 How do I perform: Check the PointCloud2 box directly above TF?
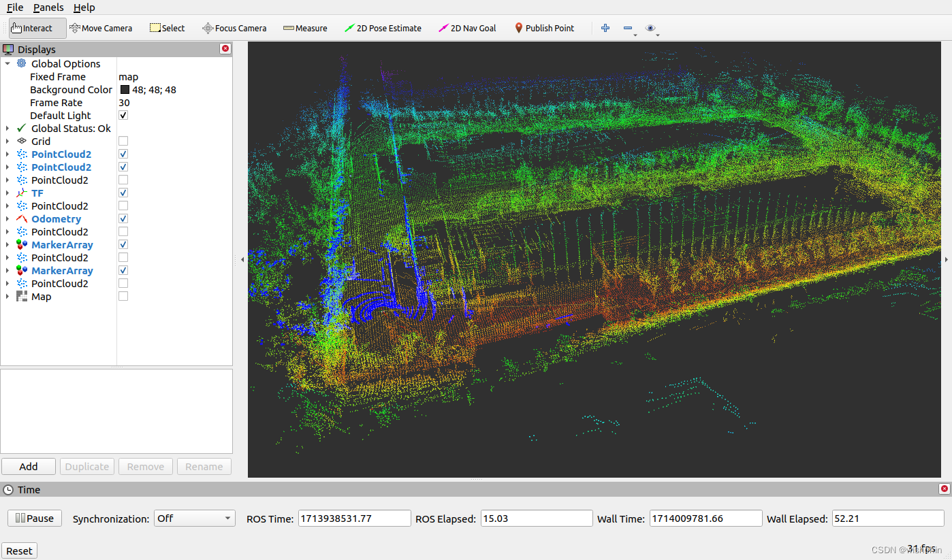(x=123, y=180)
